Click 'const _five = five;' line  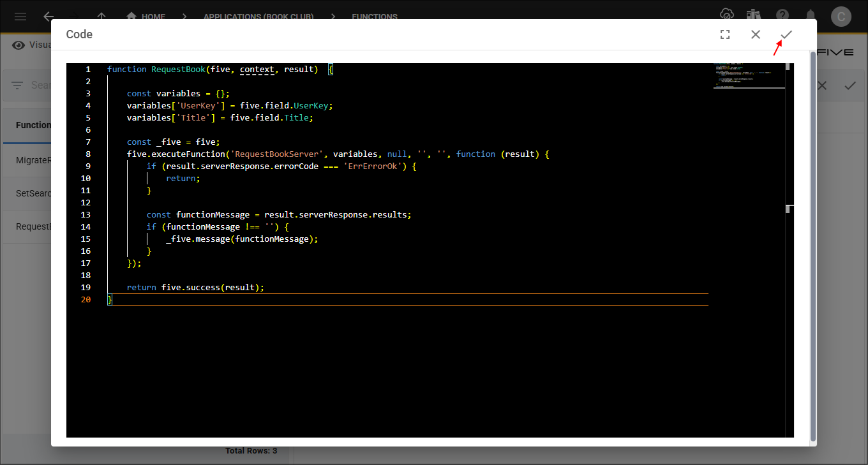click(173, 142)
